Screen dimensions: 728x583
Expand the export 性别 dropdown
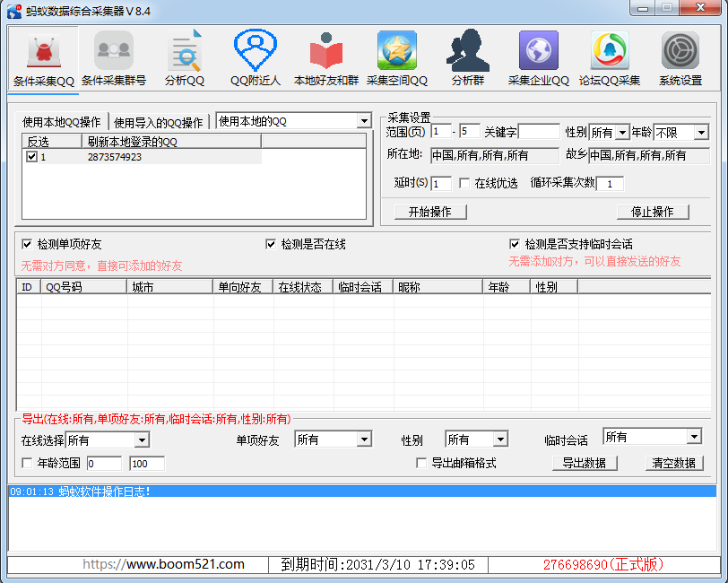click(500, 439)
